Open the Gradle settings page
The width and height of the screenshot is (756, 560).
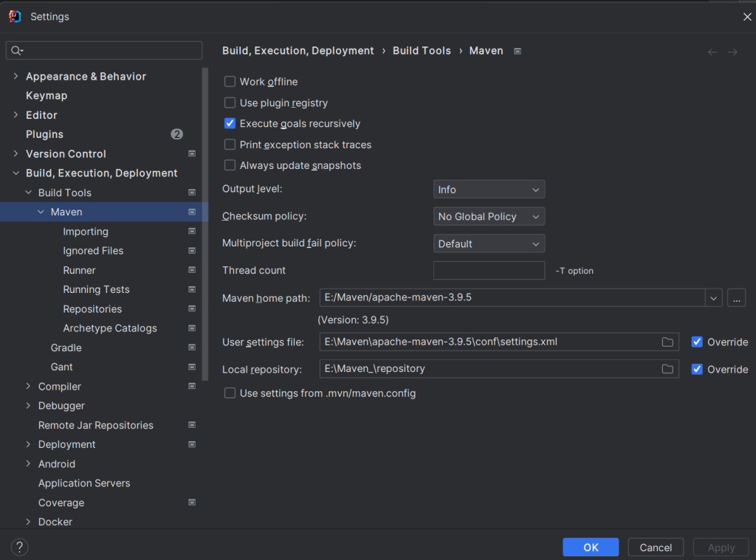click(x=66, y=348)
